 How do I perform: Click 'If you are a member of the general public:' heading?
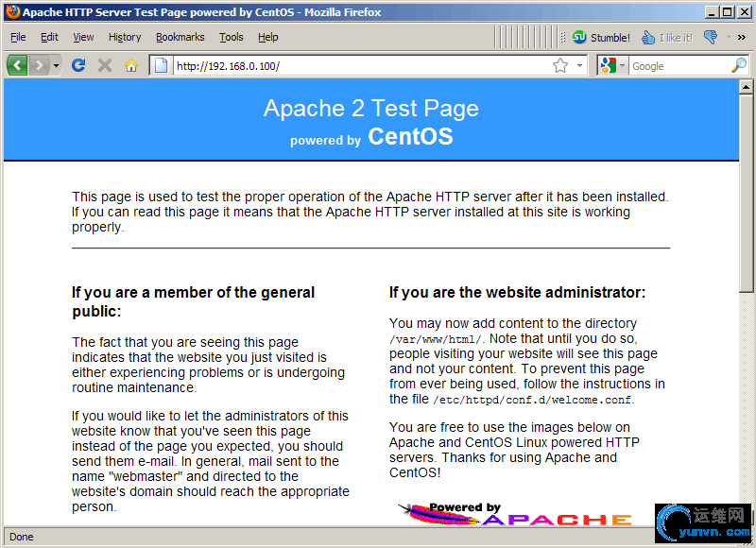(x=194, y=301)
